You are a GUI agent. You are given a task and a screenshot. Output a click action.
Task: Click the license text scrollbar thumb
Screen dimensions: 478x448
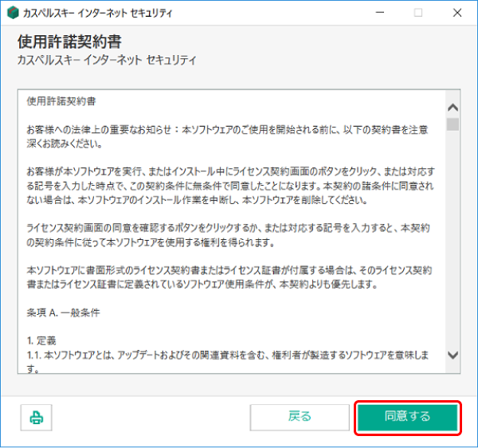[453, 124]
